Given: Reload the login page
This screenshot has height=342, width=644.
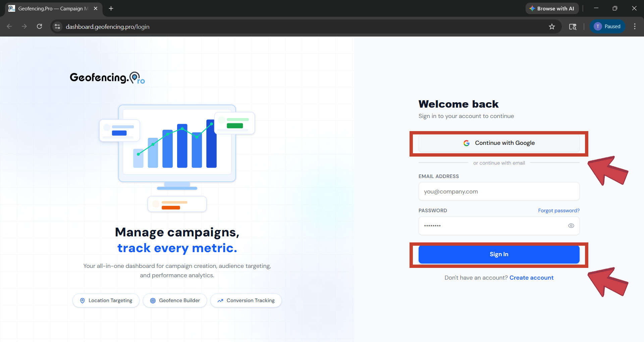Looking at the screenshot, I should click(39, 26).
